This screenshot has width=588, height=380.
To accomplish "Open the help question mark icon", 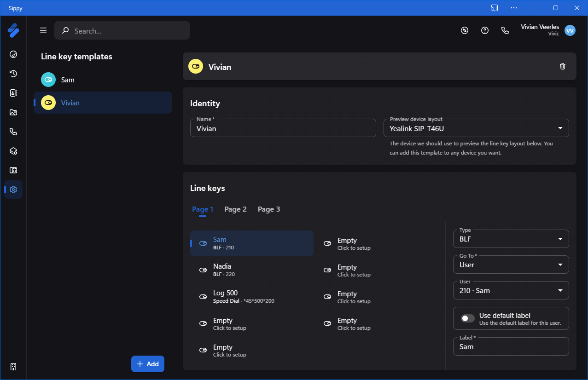I will coord(485,30).
